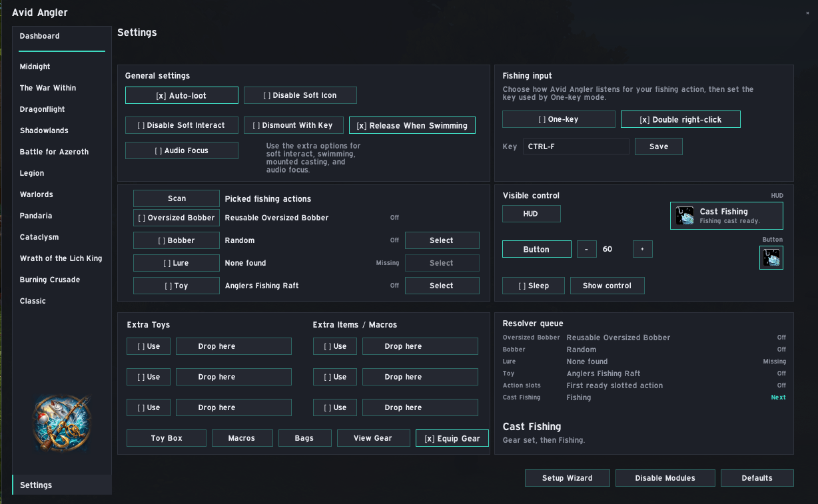Launch the Setup Wizard

click(x=567, y=478)
